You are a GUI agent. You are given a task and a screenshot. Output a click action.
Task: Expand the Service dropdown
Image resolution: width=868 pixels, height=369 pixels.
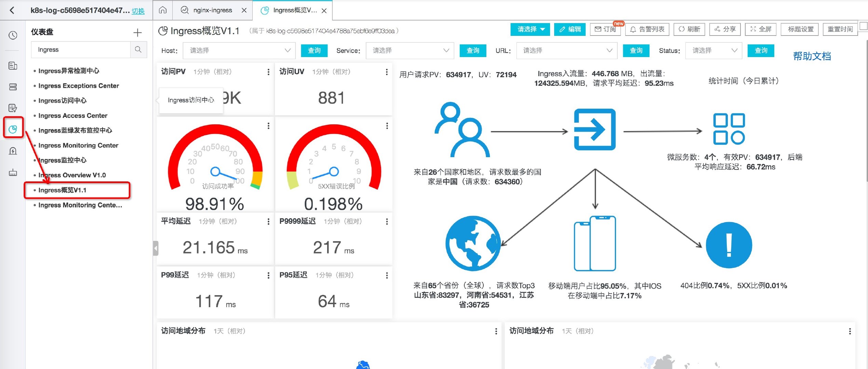[x=410, y=51]
